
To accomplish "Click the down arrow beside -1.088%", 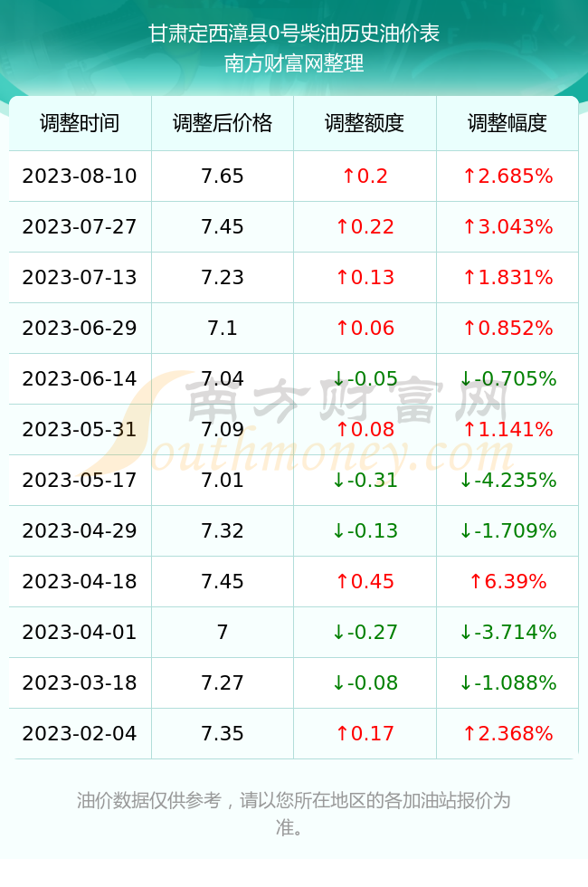I will [x=466, y=682].
